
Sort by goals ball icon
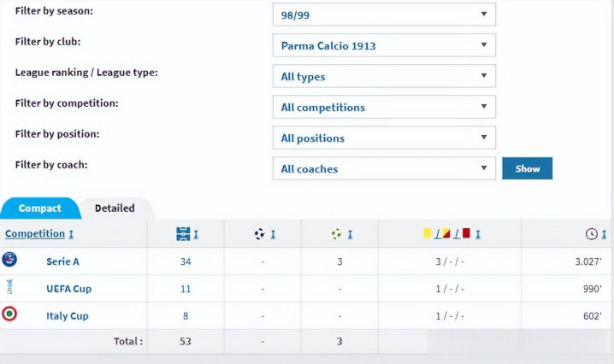pos(260,234)
